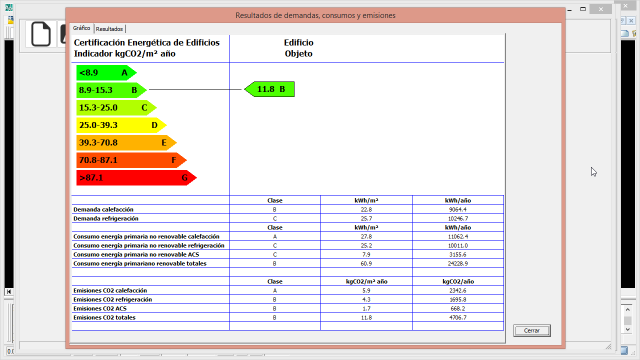Close the inner background window with gray X

tap(601, 9)
